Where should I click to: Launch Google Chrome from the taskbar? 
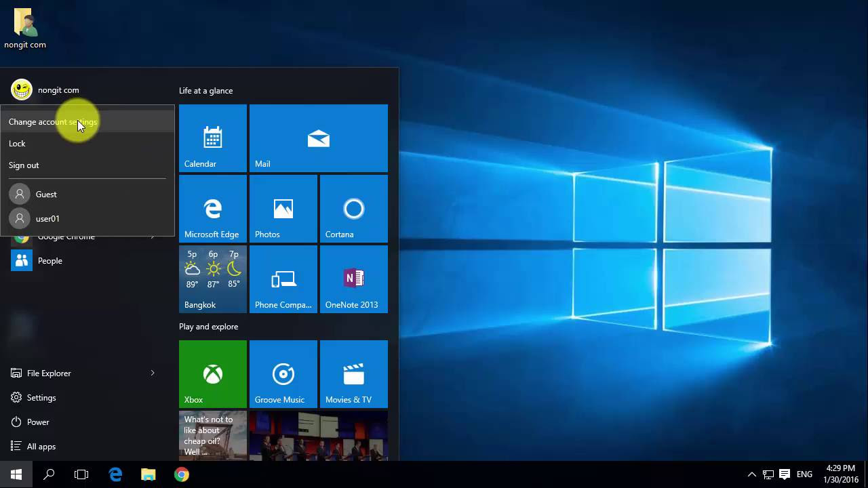point(181,474)
